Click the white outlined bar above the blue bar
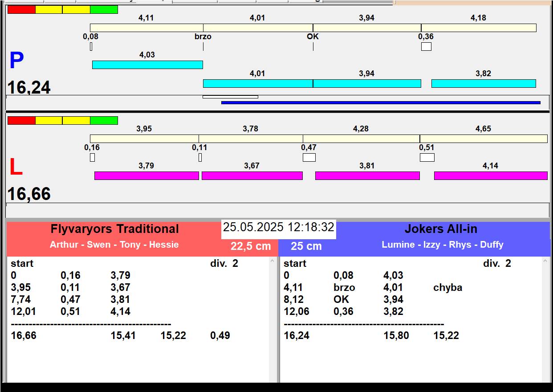This screenshot has height=392, width=553. [230, 97]
